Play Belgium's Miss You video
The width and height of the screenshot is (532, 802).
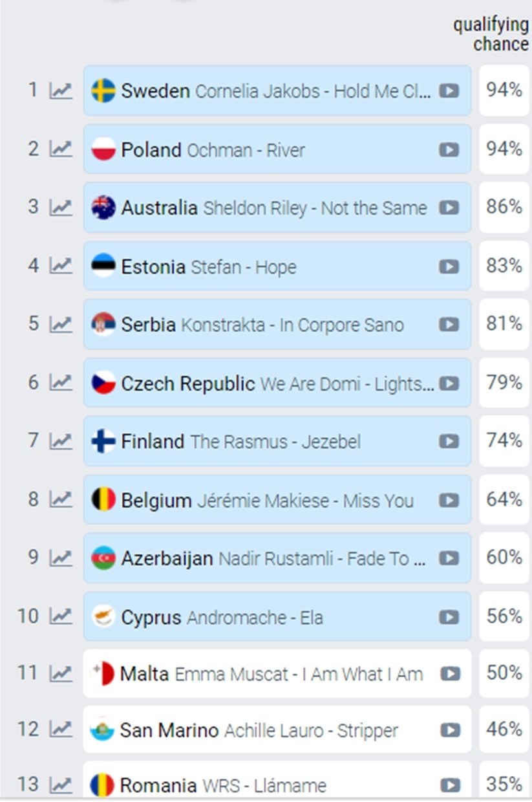[x=449, y=500]
